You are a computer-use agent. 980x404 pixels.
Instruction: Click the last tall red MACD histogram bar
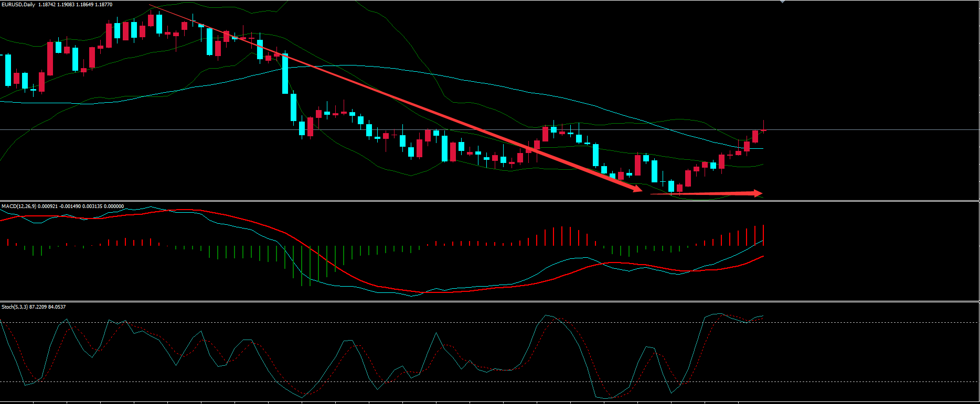[763, 235]
